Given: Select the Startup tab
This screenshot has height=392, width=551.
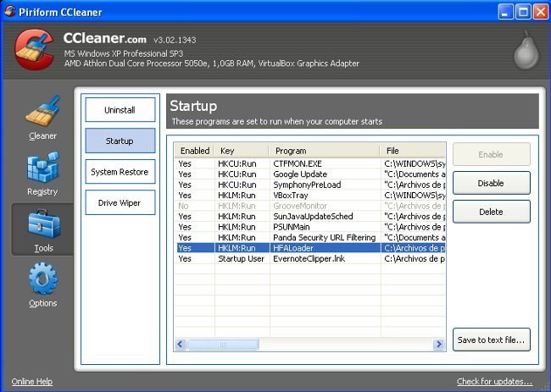Looking at the screenshot, I should (120, 141).
